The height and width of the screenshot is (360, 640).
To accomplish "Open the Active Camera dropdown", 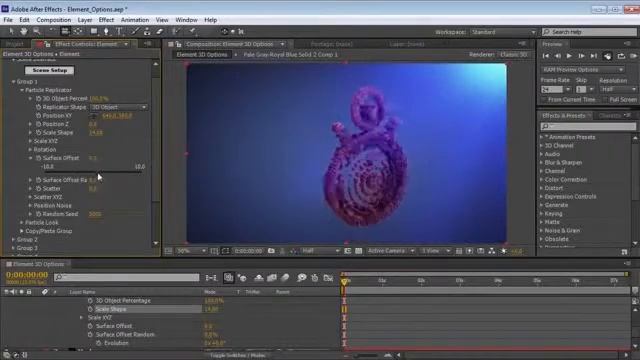I will (x=390, y=251).
